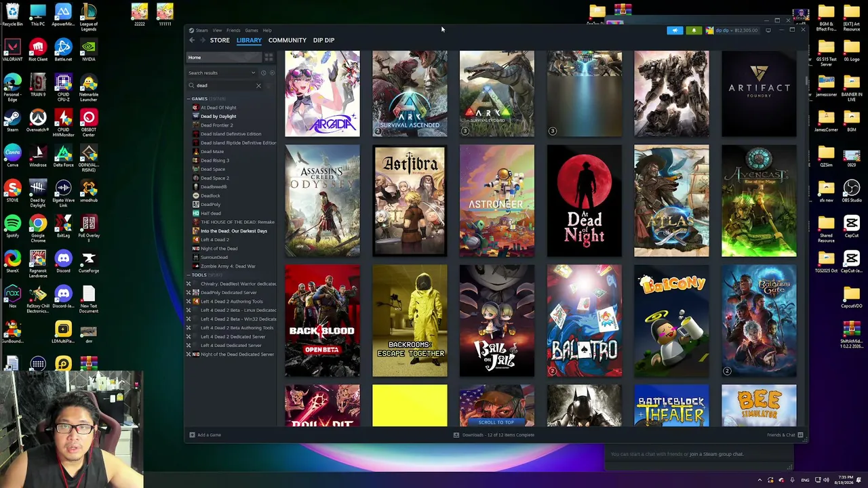This screenshot has width=868, height=488.
Task: Select Left 4 Dead 2 Authoring Tools
Action: click(231, 302)
